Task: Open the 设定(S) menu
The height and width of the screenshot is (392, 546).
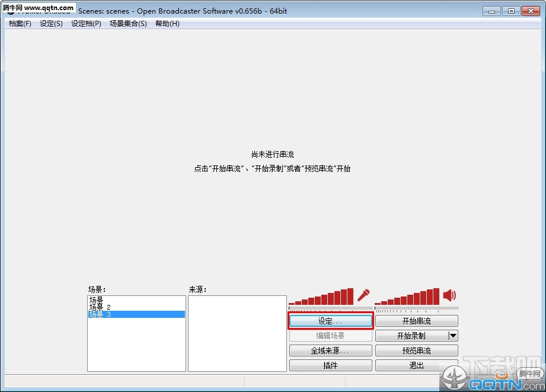Action: [x=51, y=24]
